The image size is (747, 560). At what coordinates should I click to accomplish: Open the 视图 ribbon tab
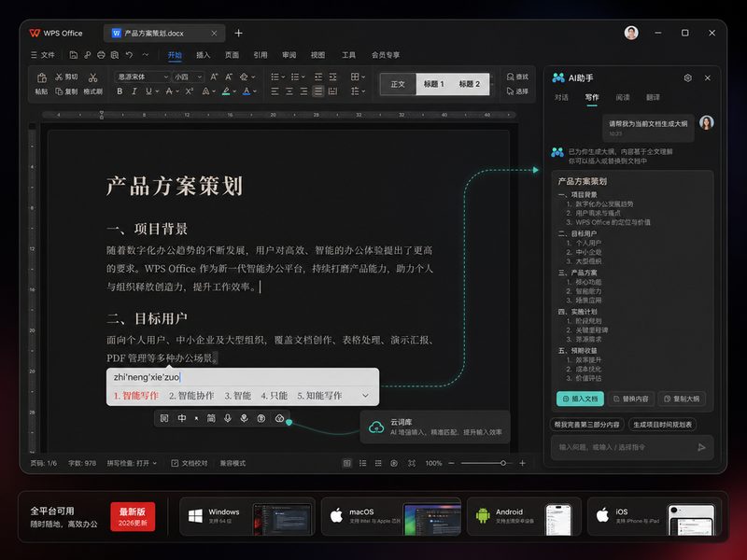(317, 55)
